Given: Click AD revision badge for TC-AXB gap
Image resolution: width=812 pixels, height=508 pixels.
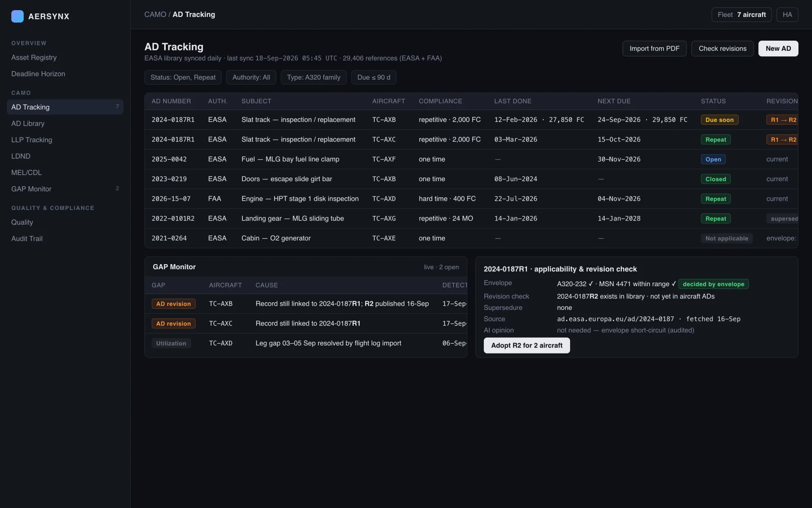Looking at the screenshot, I should tap(173, 304).
